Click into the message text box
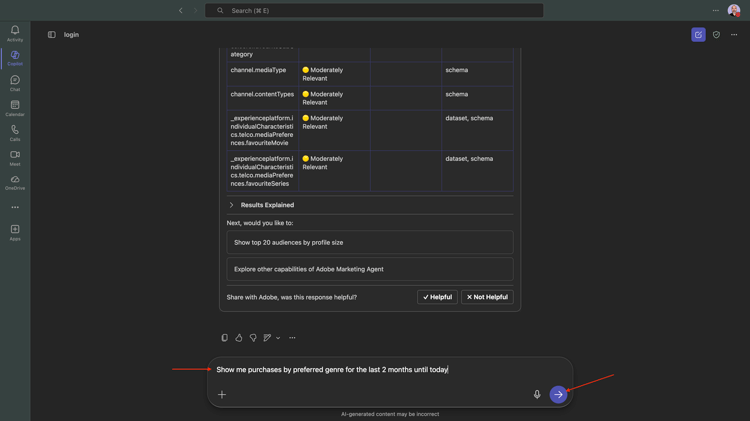Viewport: 750px width, 421px height. coord(390,370)
